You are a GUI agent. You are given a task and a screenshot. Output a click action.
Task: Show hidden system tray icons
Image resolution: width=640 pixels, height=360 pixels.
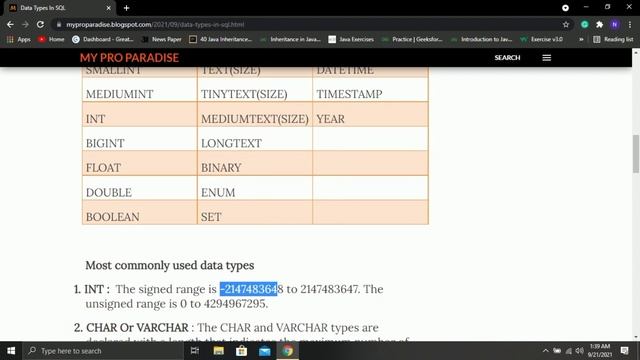(545, 351)
